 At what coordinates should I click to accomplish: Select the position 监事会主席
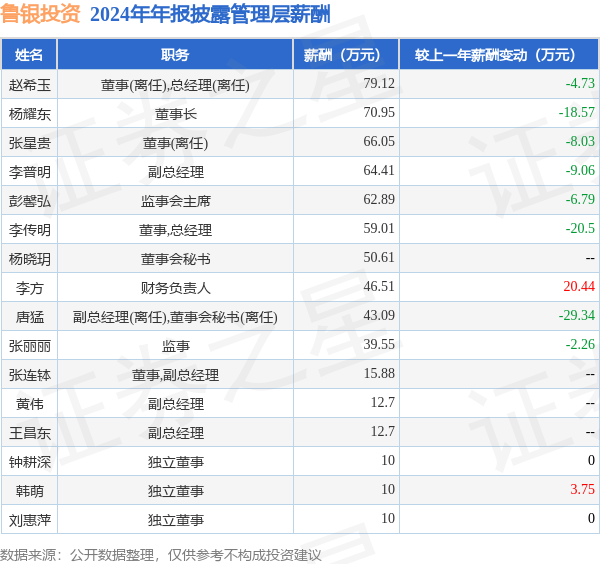pos(175,201)
